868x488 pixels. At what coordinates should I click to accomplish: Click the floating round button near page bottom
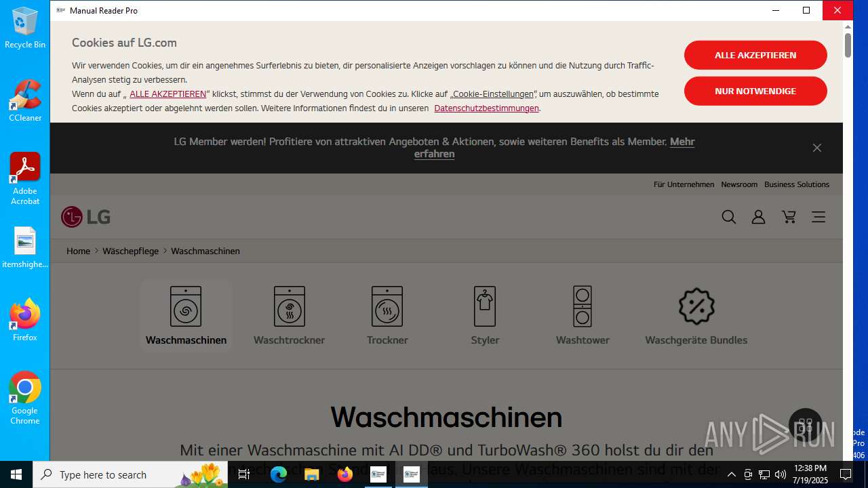pos(806,426)
